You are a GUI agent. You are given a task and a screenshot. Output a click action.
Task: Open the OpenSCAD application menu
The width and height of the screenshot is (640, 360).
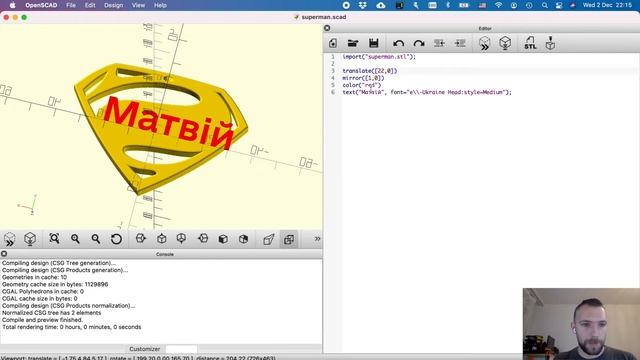tap(41, 5)
